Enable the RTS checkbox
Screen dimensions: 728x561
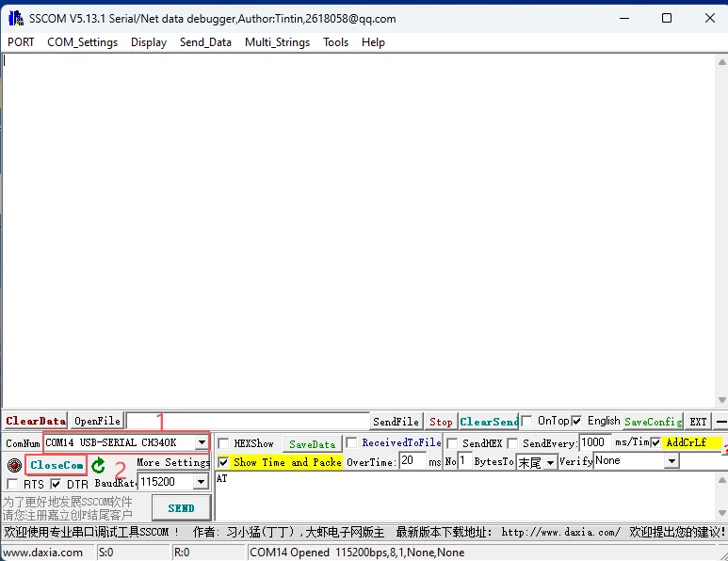12,484
